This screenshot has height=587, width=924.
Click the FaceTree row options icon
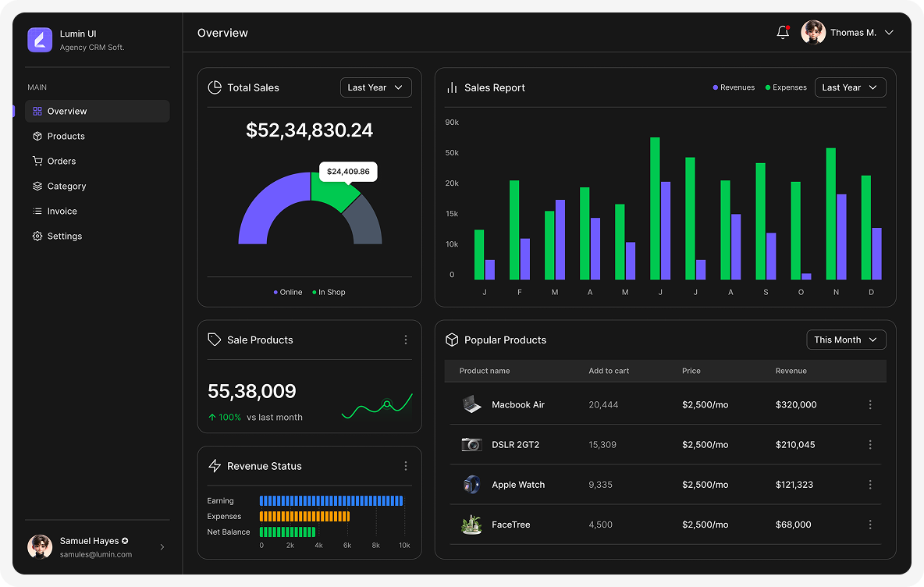(870, 525)
